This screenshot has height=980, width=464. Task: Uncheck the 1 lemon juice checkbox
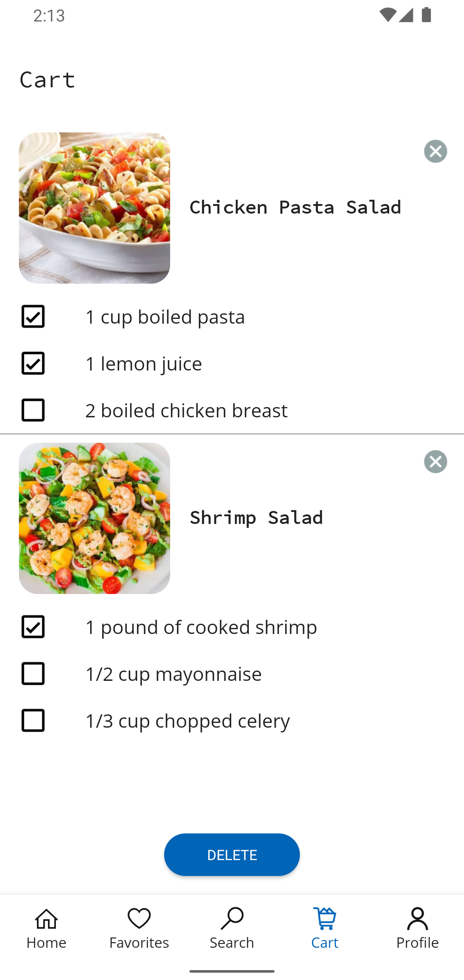pos(33,364)
